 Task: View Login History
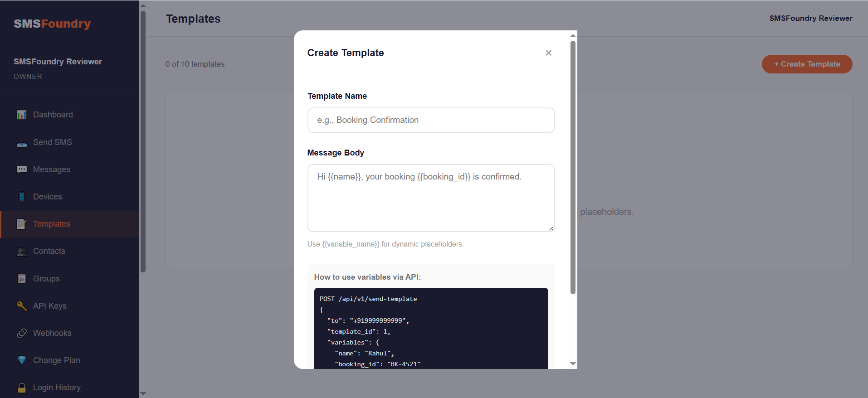(x=69, y=388)
